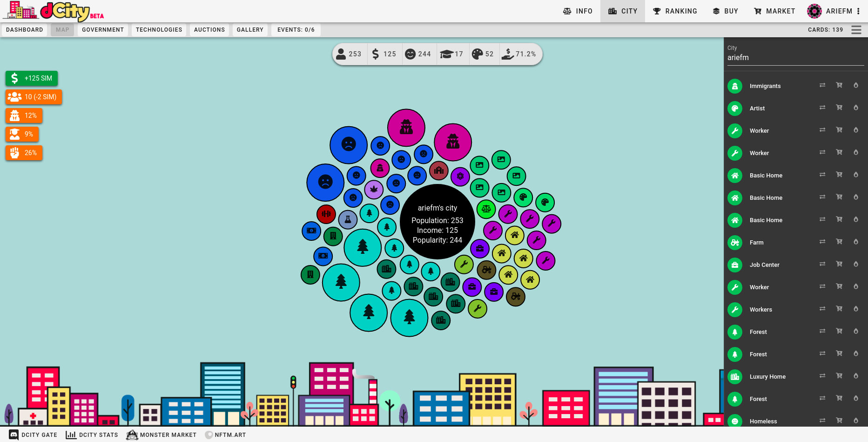The height and width of the screenshot is (442, 868).
Task: Click the cannabis leaf bubble
Action: [374, 189]
